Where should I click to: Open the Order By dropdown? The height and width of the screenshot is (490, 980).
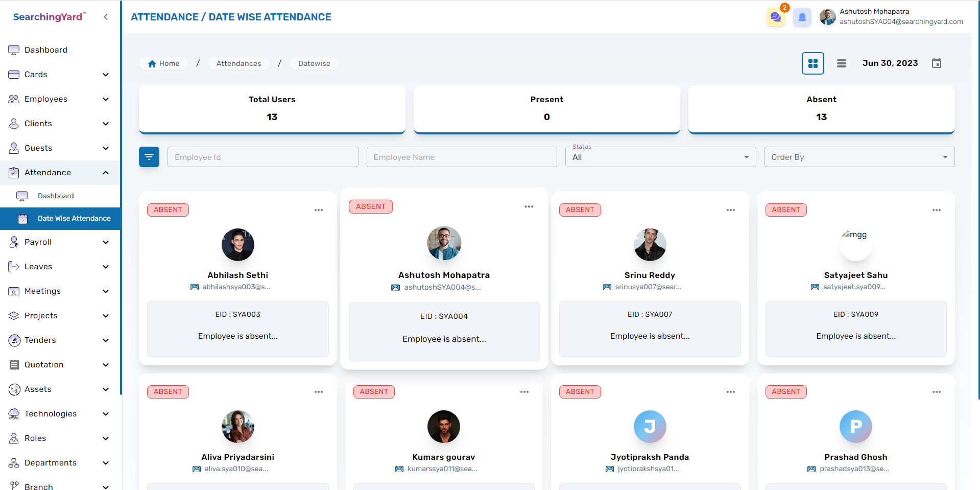[x=859, y=157]
